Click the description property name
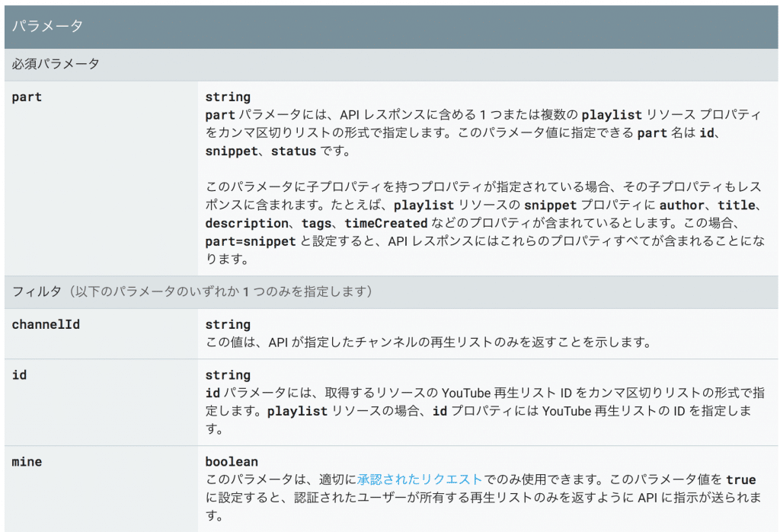 click(x=247, y=223)
